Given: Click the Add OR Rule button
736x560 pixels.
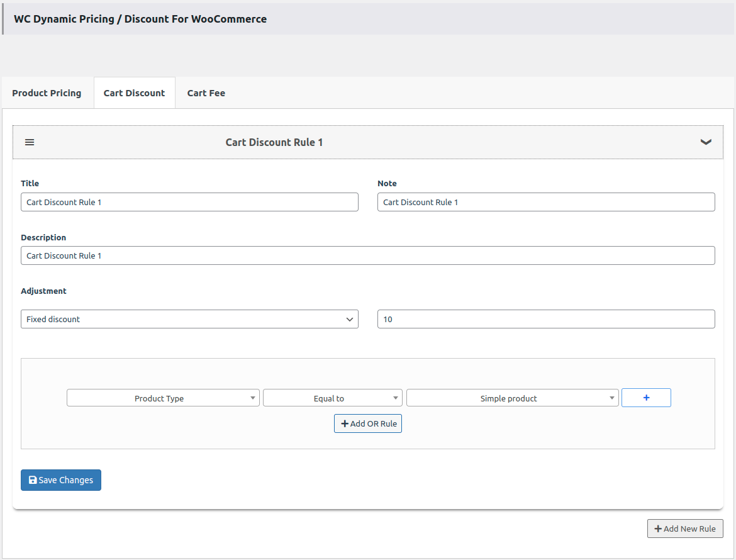Looking at the screenshot, I should point(368,423).
